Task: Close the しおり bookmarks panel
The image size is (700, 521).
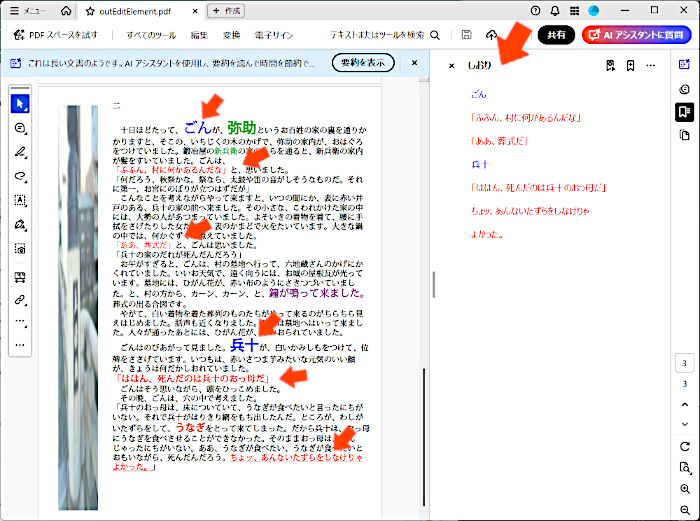Action: click(x=451, y=66)
